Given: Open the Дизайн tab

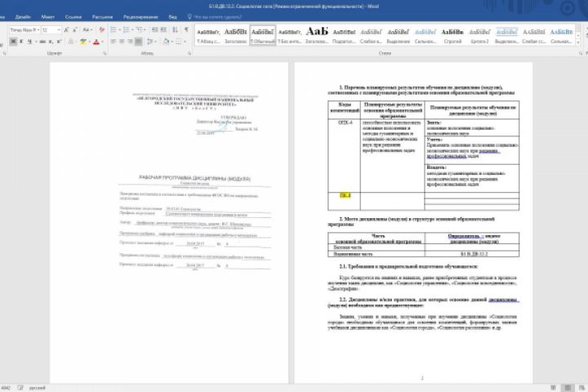Looking at the screenshot, I should [23, 17].
